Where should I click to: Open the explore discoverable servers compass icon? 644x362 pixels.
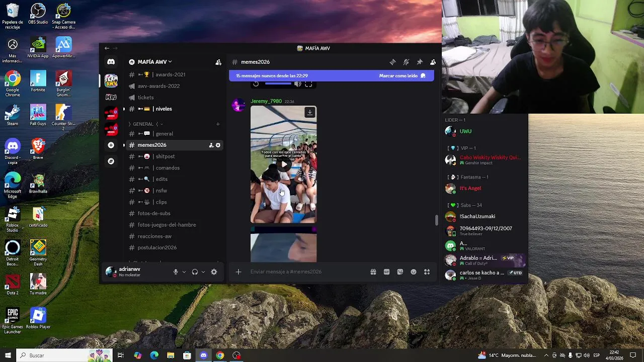111,161
